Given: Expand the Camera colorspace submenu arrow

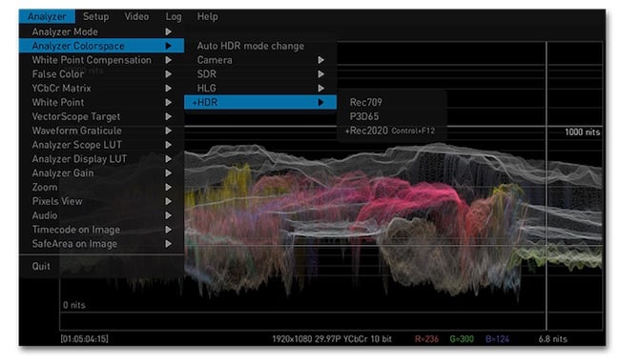Looking at the screenshot, I should pos(320,60).
